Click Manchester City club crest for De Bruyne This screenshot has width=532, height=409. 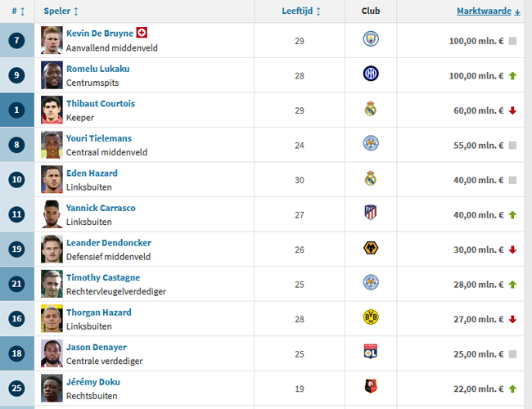coord(371,39)
